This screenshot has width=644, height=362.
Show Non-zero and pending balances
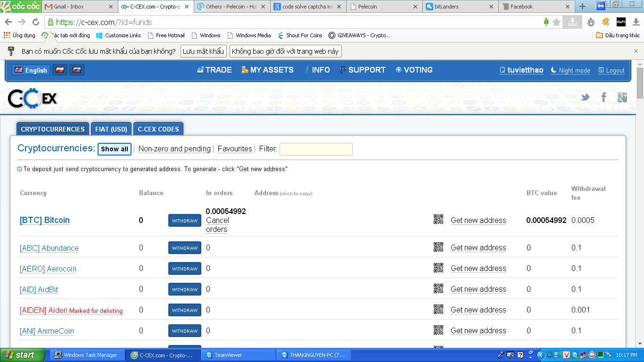pyautogui.click(x=174, y=149)
